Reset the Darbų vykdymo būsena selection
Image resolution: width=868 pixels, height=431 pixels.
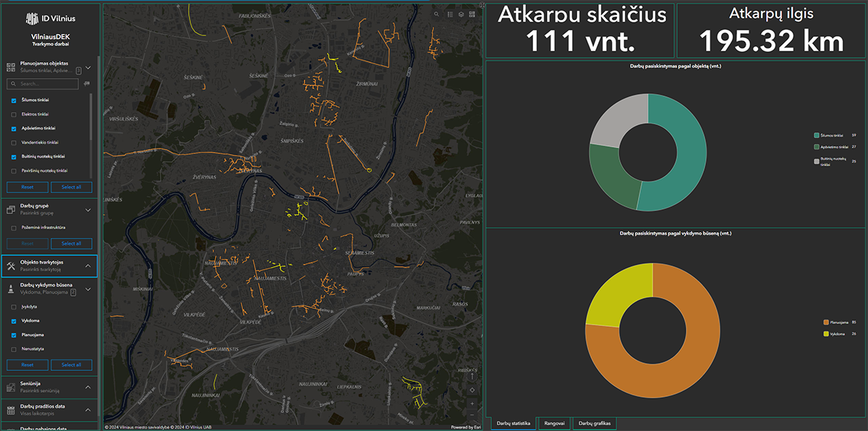27,364
